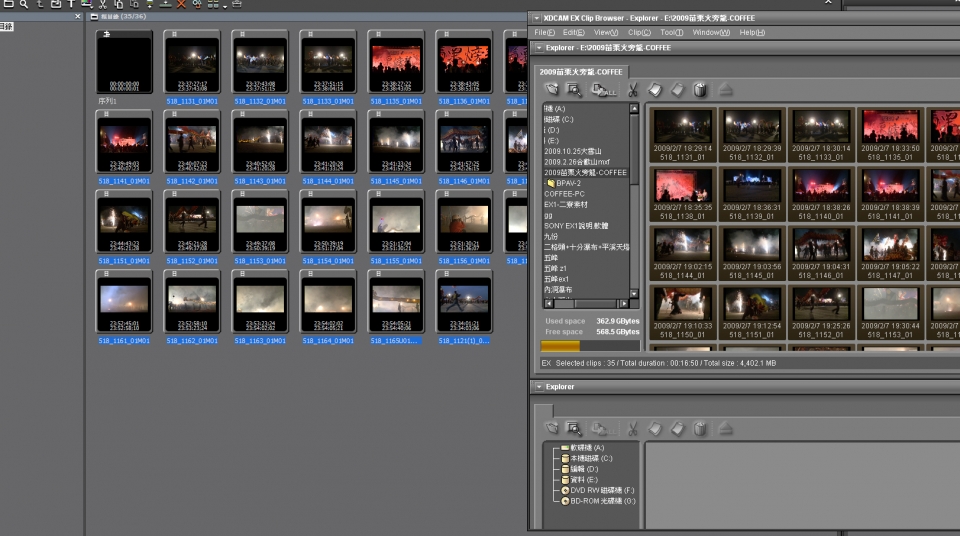This screenshot has width=960, height=536.
Task: Click the copy ALL clips icon
Action: 602,90
